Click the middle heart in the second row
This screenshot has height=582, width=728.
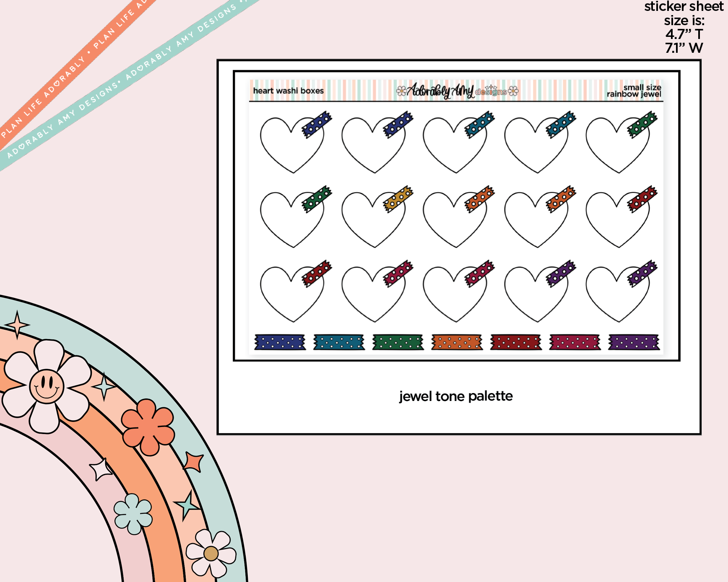pyautogui.click(x=455, y=219)
